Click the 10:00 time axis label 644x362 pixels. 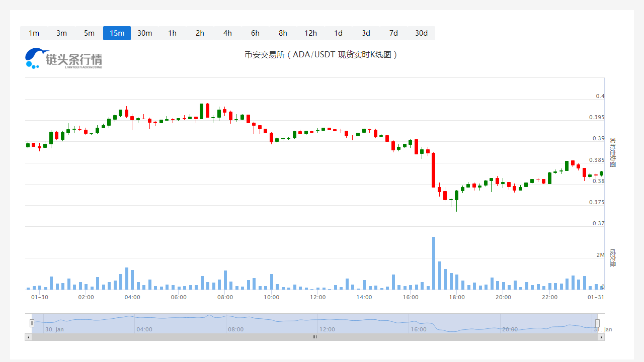(x=271, y=297)
